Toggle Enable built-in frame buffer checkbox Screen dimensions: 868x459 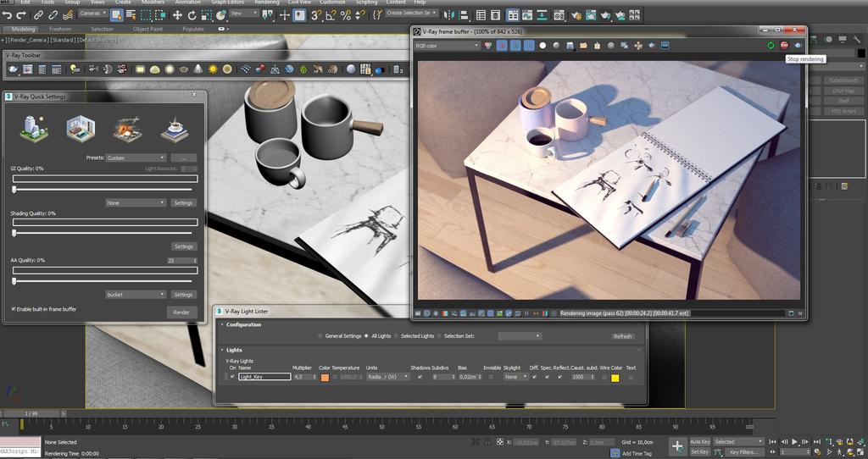[x=14, y=309]
